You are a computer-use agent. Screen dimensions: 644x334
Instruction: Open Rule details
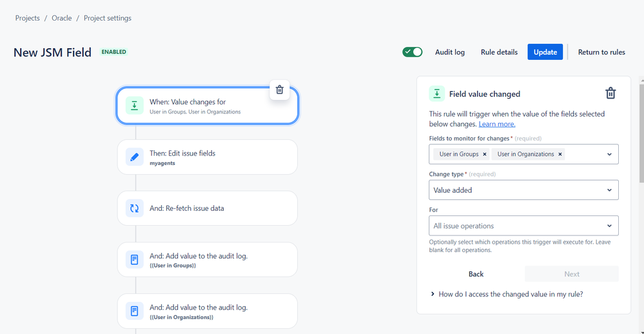(x=499, y=52)
